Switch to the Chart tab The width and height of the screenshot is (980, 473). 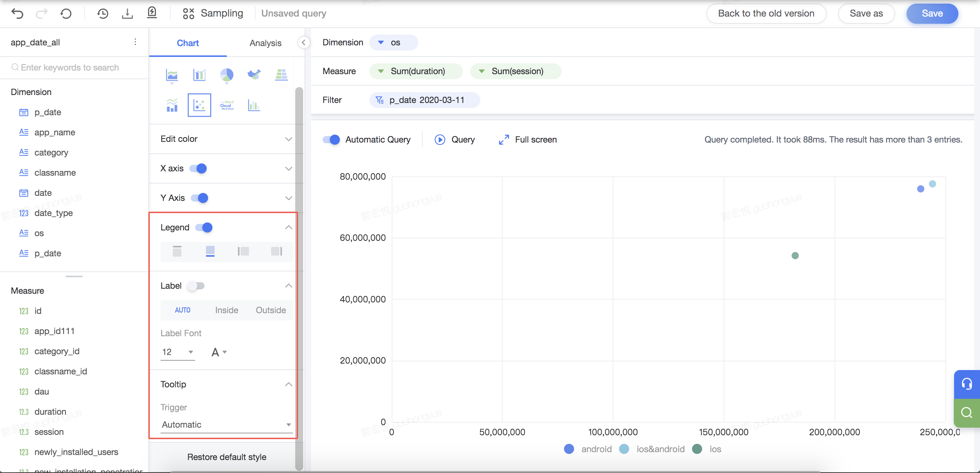(x=188, y=42)
